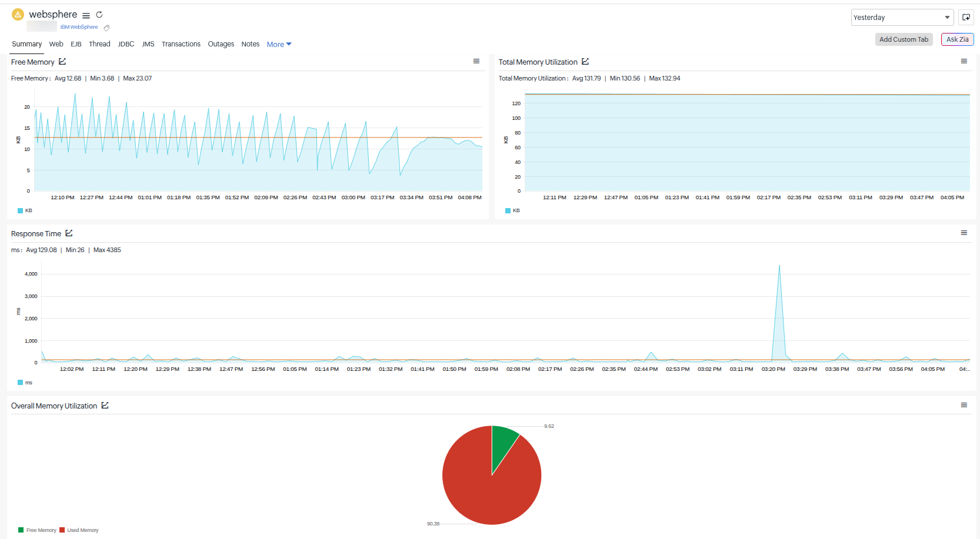Open Free Memory chart in expanded view
Viewport: 980px width, 539px height.
click(x=62, y=62)
